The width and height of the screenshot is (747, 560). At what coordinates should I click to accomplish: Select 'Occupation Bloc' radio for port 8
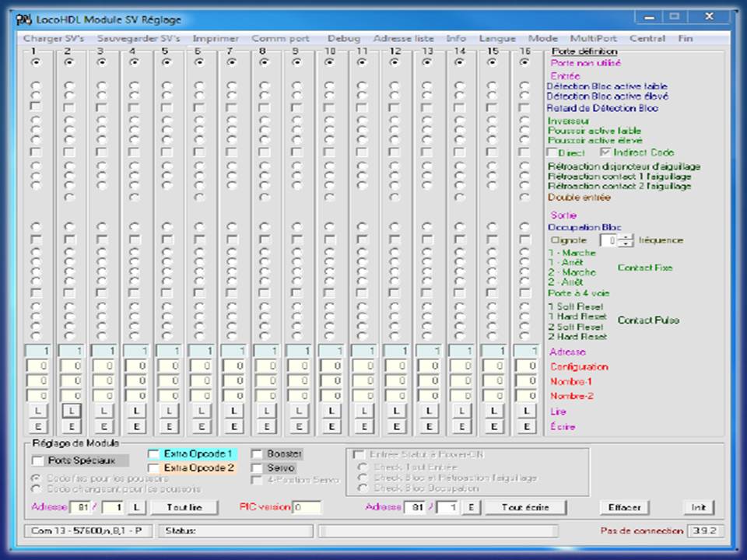[265, 226]
